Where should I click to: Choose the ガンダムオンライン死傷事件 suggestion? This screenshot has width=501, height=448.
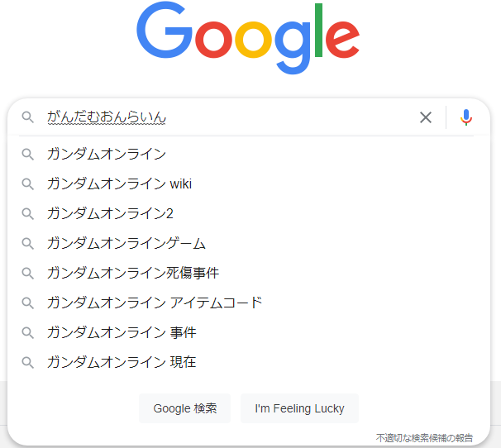coord(133,273)
